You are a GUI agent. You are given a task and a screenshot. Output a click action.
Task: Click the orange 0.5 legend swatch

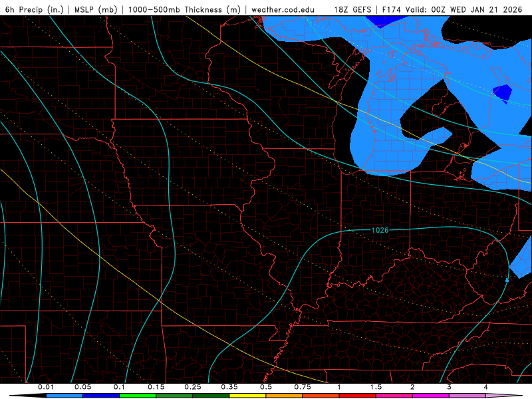(x=285, y=396)
